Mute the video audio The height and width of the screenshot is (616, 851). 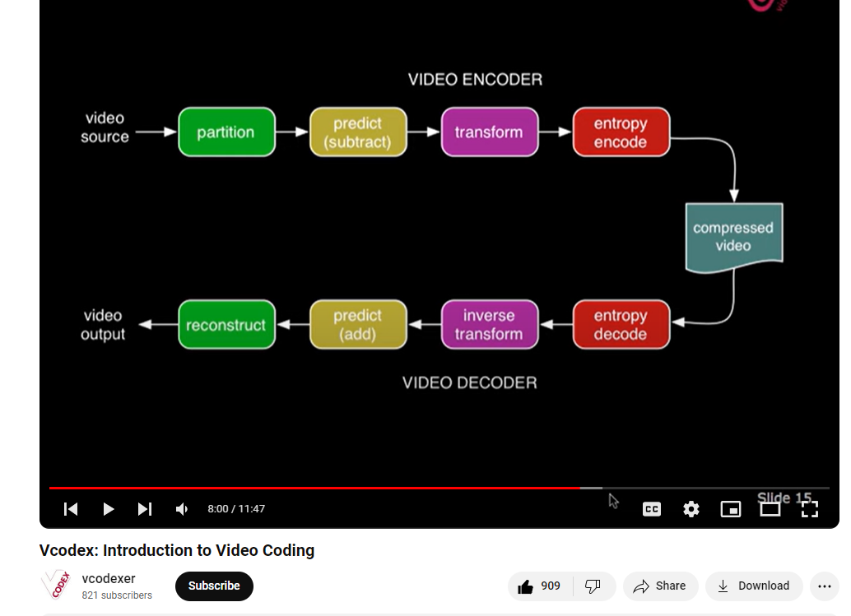181,508
